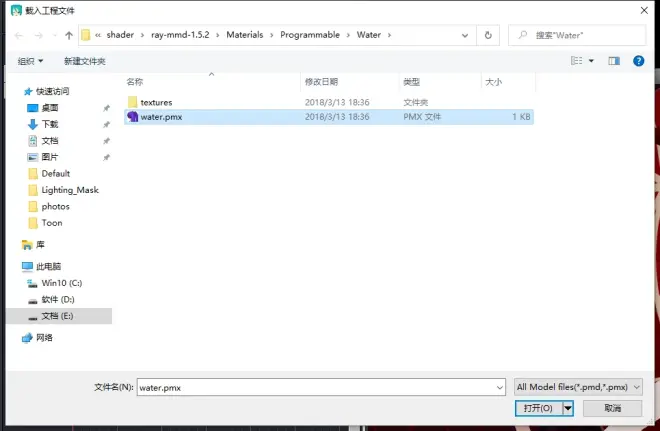
Task: Click Programmable in the address path
Action: [x=310, y=35]
